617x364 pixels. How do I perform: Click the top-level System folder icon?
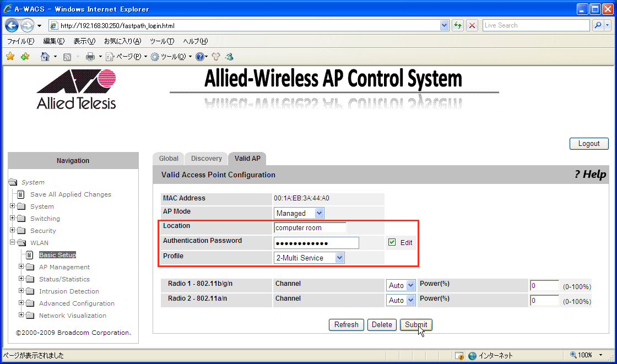(x=13, y=182)
